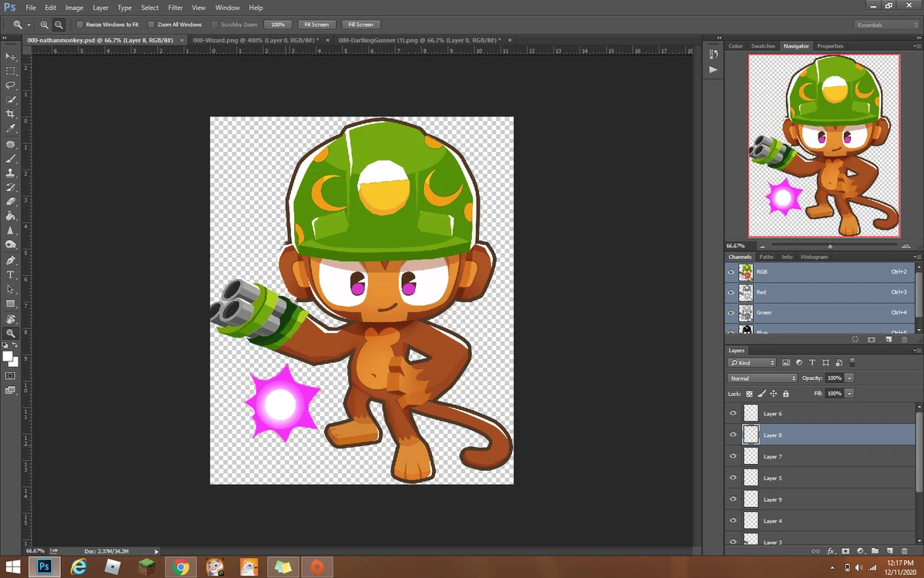
Task: Click the foreground color swatch
Action: pyautogui.click(x=8, y=355)
